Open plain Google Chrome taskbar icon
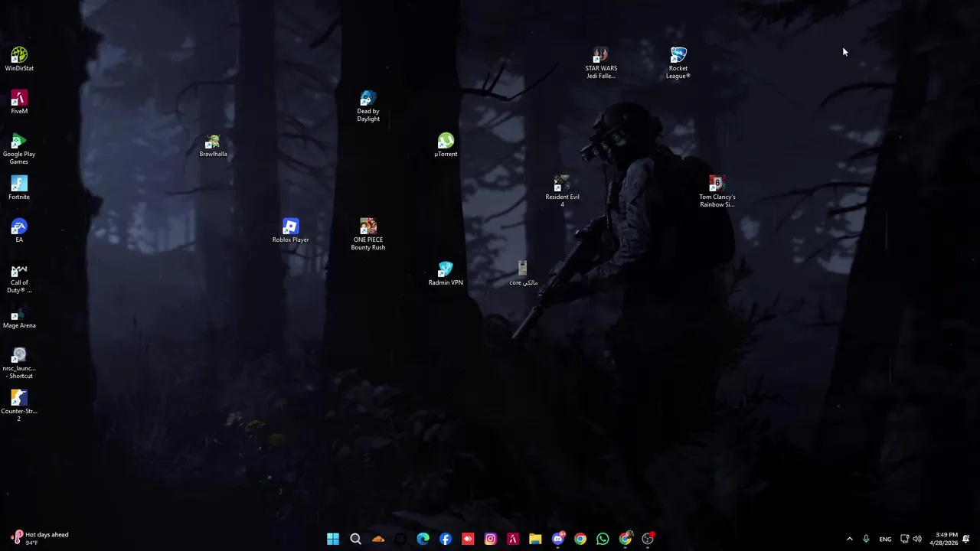This screenshot has height=551, width=980. 580,539
